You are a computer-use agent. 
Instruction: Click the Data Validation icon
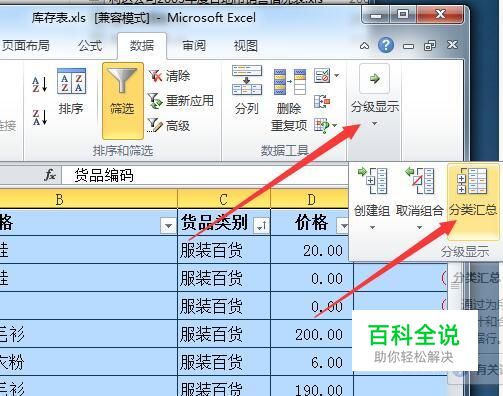pos(322,76)
